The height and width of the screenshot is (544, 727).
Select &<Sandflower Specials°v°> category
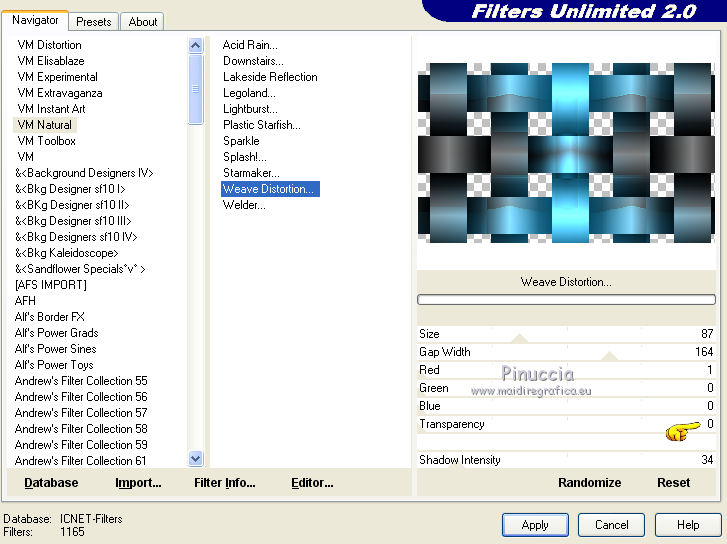pos(80,269)
